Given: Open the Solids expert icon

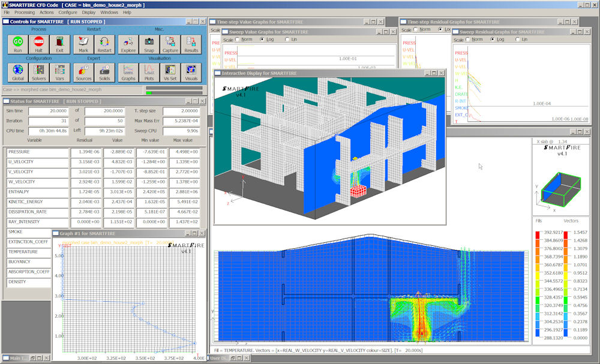Looking at the screenshot, I should click(x=104, y=73).
